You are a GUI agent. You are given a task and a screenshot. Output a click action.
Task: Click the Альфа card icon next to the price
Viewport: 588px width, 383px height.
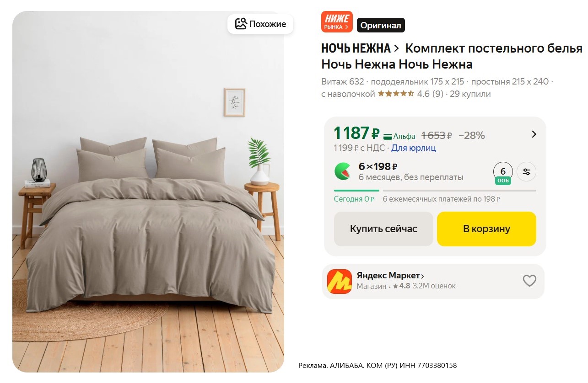point(388,136)
